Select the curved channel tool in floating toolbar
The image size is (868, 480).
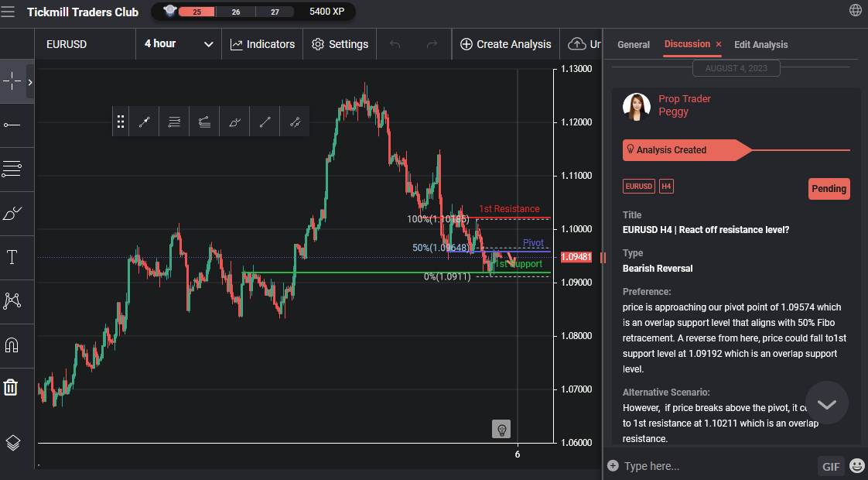pos(204,122)
